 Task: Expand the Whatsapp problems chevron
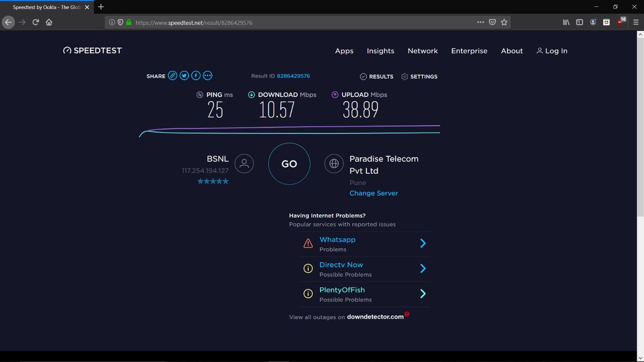423,243
